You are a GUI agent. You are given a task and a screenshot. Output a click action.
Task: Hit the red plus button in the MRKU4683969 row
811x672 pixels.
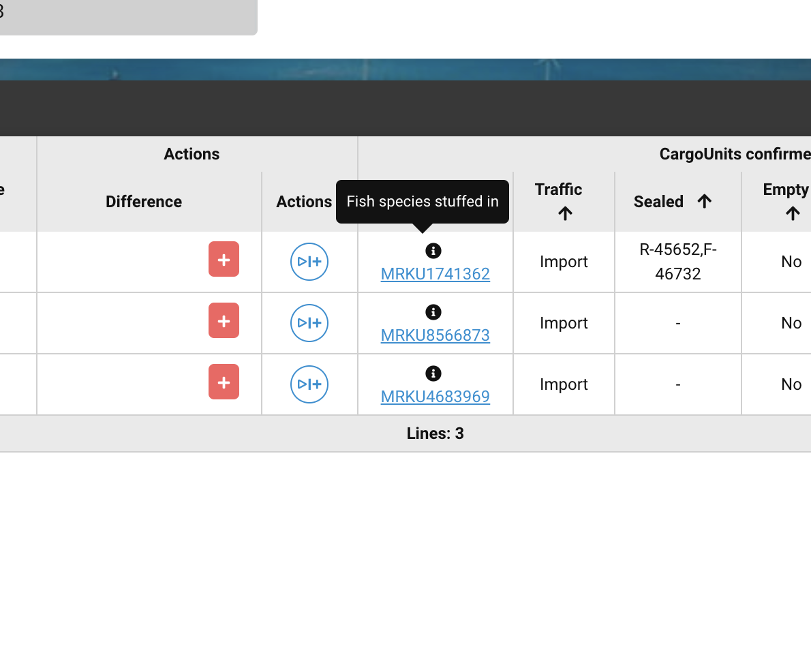[x=224, y=382]
